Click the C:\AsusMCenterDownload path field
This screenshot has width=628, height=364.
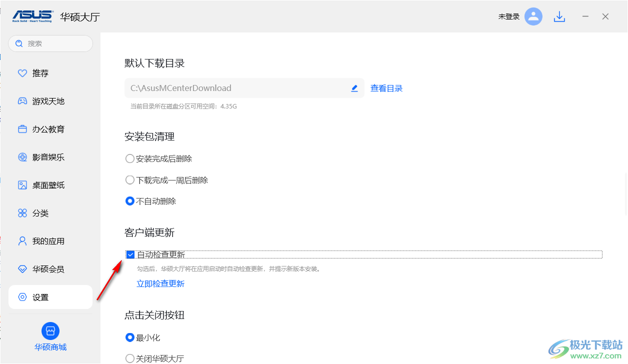(244, 88)
